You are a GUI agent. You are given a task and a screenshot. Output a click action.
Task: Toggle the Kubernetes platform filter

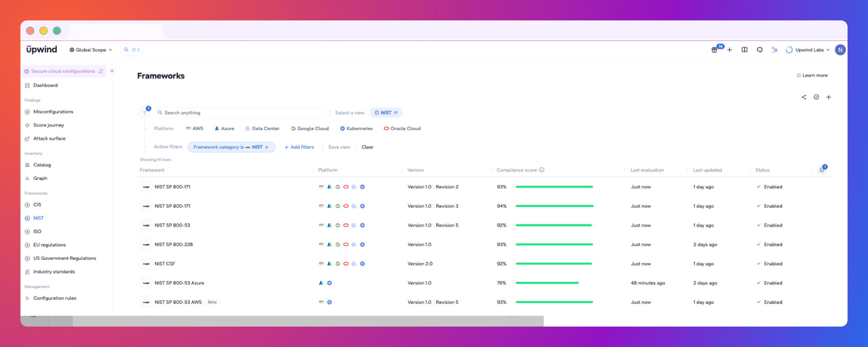click(356, 129)
